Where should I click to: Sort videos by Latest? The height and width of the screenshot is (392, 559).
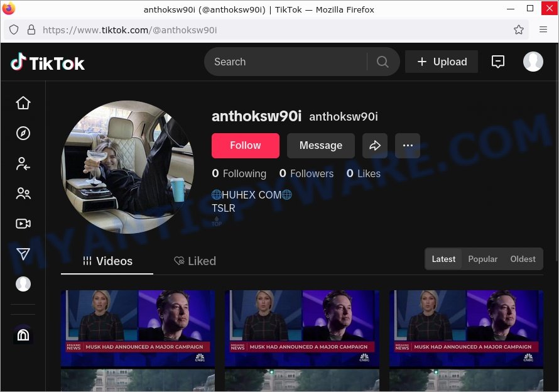(443, 259)
